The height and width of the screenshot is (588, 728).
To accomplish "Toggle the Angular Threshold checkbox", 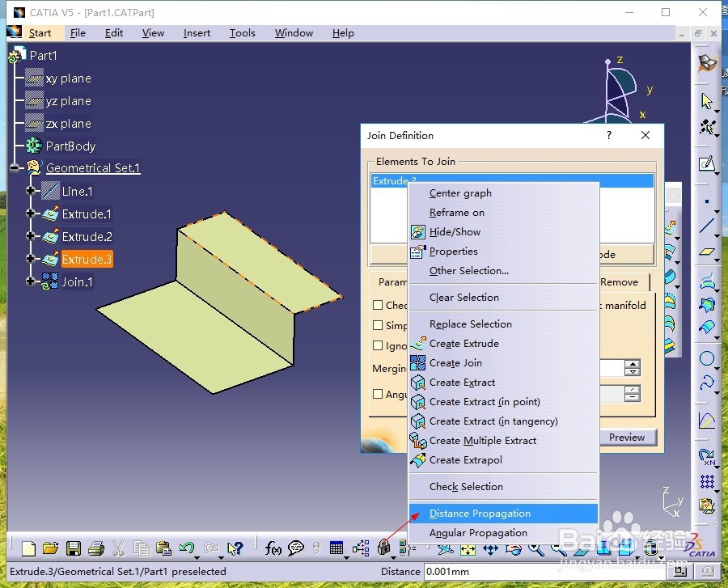I will click(378, 394).
